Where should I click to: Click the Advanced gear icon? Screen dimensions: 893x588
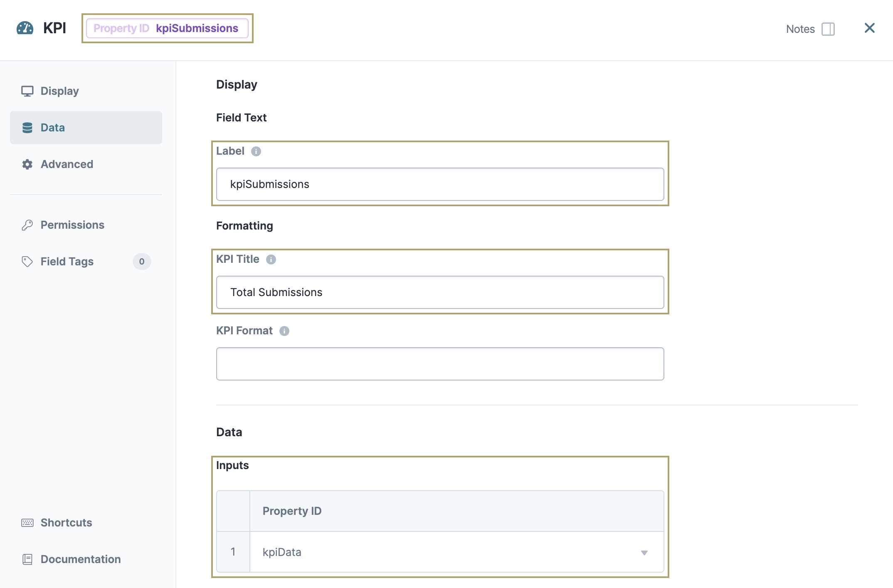pyautogui.click(x=27, y=164)
